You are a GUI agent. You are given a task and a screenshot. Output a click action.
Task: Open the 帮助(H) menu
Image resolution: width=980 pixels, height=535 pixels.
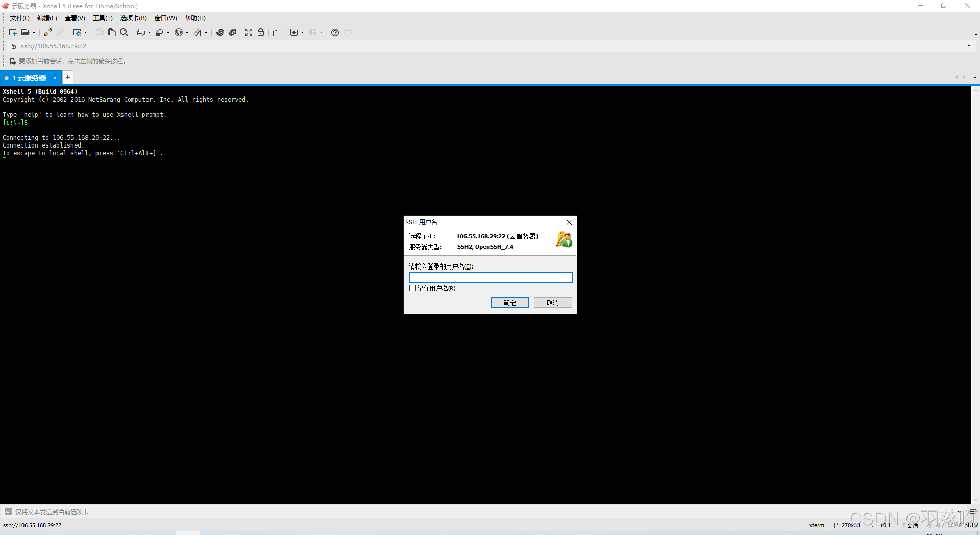click(195, 18)
